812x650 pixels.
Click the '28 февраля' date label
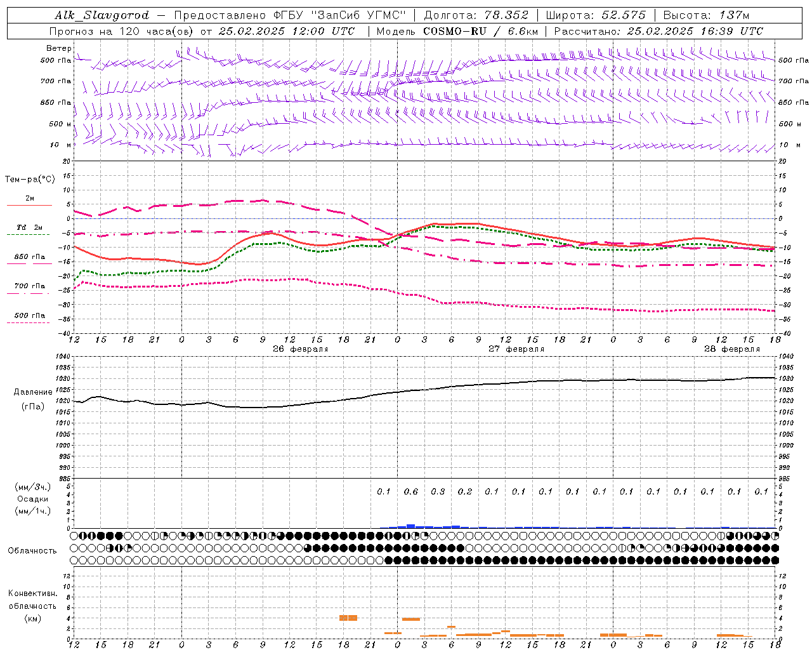(732, 349)
